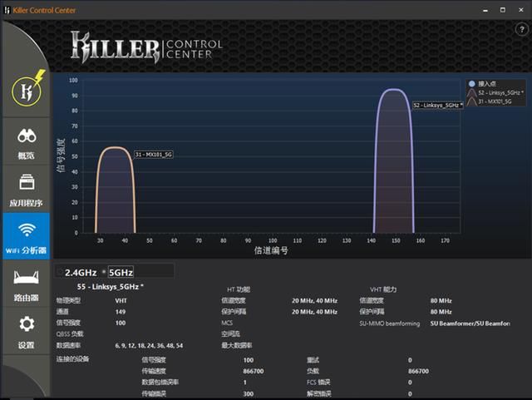532x400 pixels.
Task: Open the Overview (概览) binoculars page
Action: click(26, 142)
